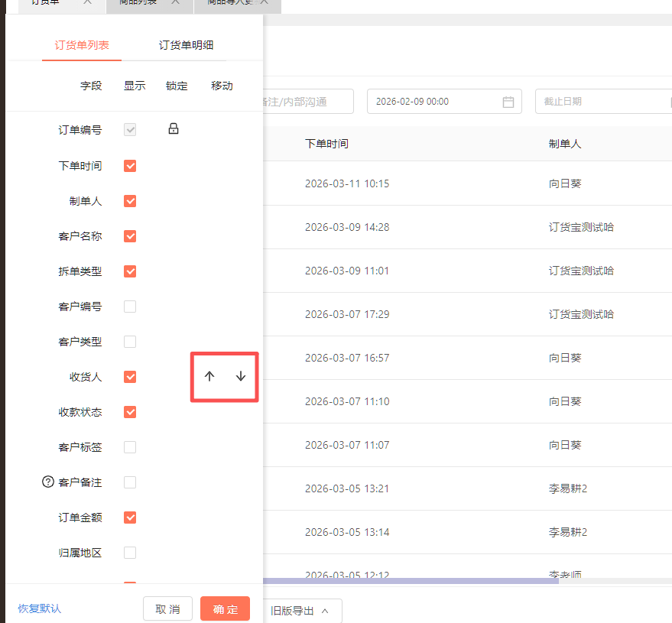This screenshot has height=623, width=672.
Task: Open the start date calendar icon
Action: pos(508,102)
